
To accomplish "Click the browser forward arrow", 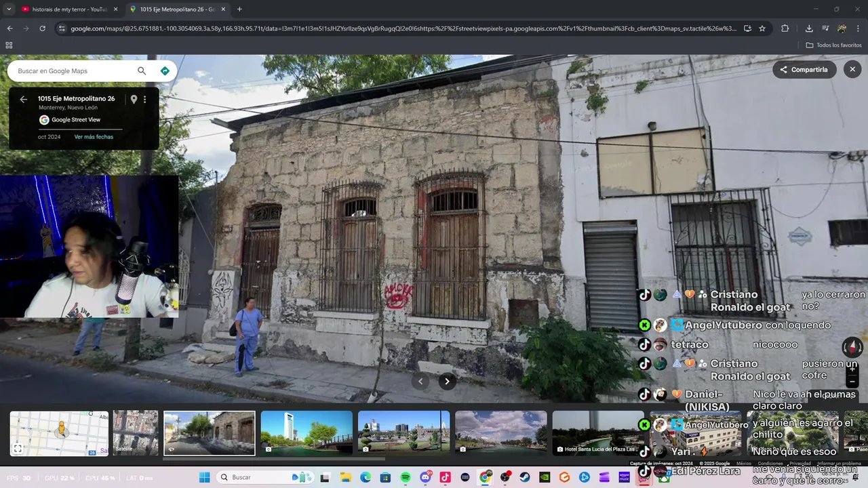I will click(x=26, y=28).
